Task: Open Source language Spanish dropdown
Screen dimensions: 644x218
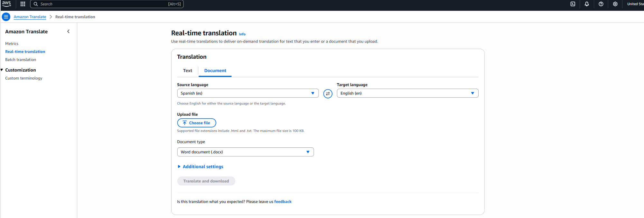Action: point(248,93)
